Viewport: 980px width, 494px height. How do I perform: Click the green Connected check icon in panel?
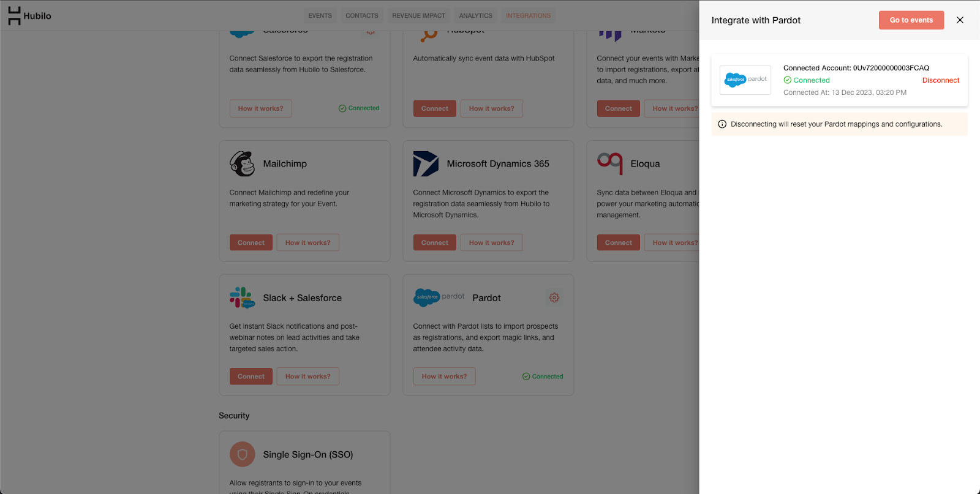788,80
